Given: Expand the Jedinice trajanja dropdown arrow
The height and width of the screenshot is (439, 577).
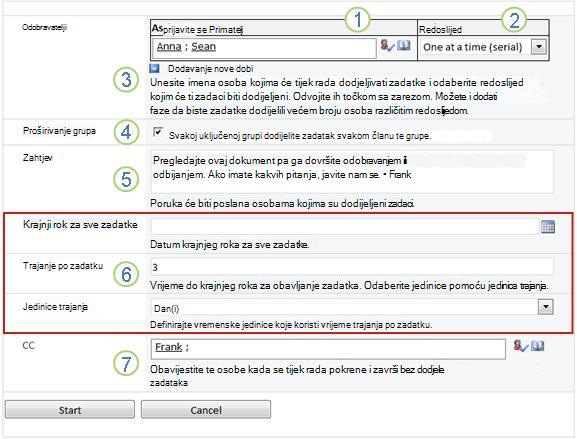Looking at the screenshot, I should point(545,307).
